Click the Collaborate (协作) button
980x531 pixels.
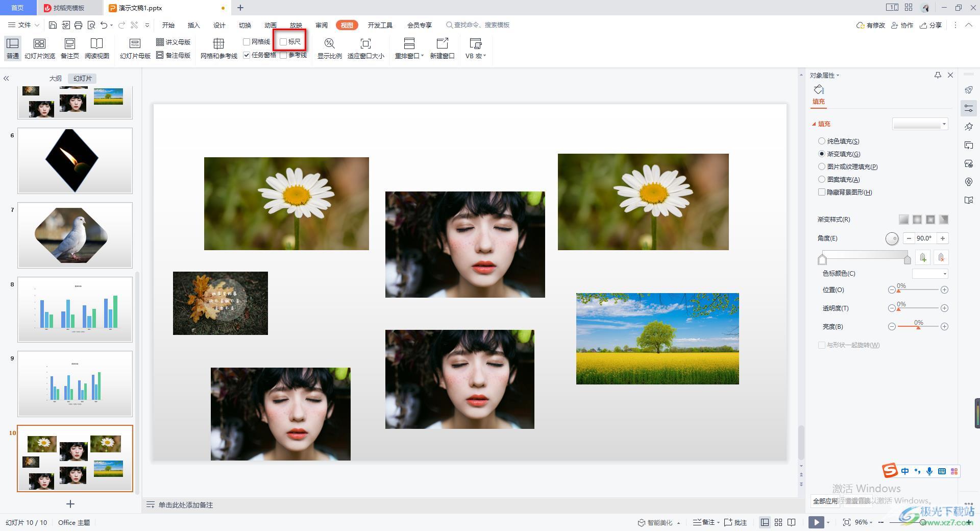(902, 25)
